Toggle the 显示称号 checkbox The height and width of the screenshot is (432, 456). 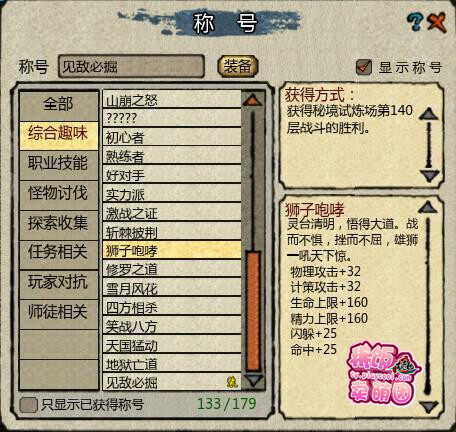(363, 67)
